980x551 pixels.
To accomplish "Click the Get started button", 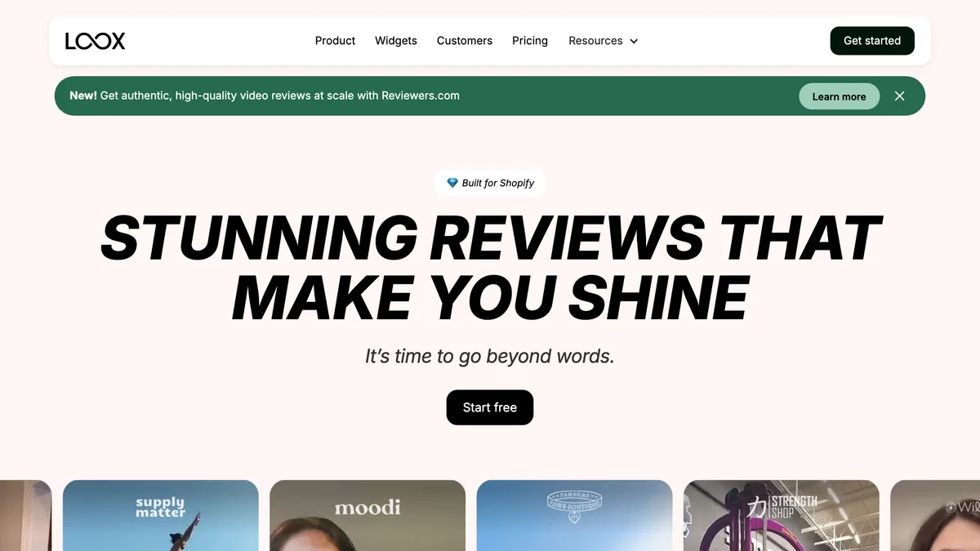I will pos(872,41).
